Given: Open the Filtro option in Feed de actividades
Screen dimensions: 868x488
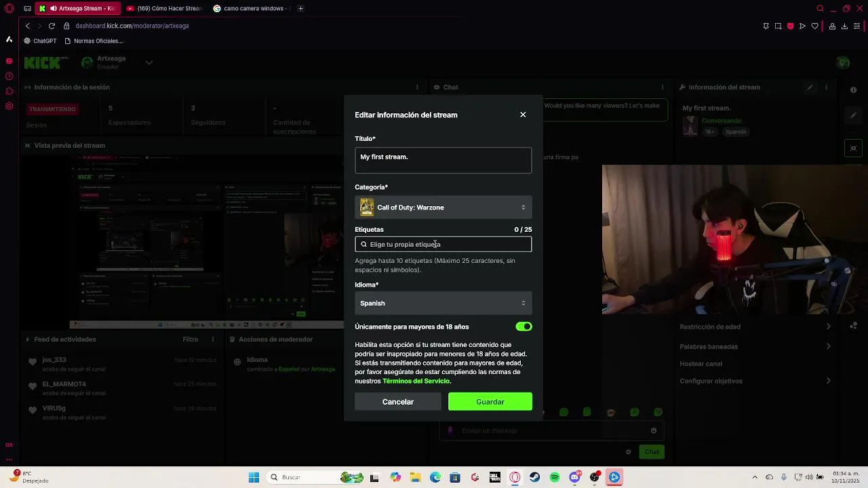Looking at the screenshot, I should pos(190,340).
